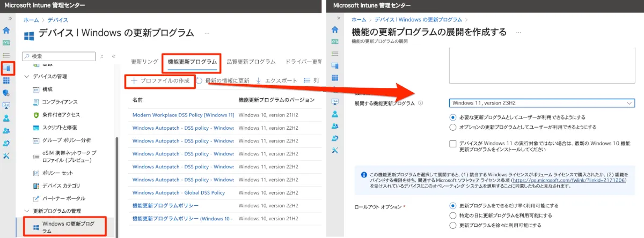Expand left window nav rail chevrons
Viewport: 644px width, 238px height.
9,18
